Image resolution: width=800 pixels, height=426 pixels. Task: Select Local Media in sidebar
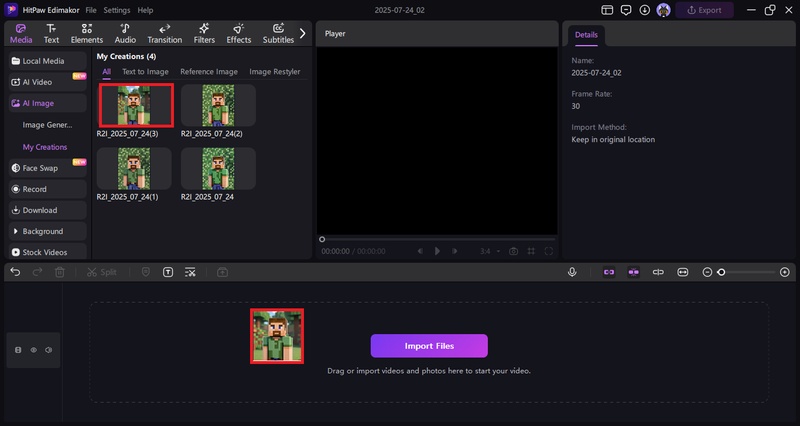(x=47, y=61)
